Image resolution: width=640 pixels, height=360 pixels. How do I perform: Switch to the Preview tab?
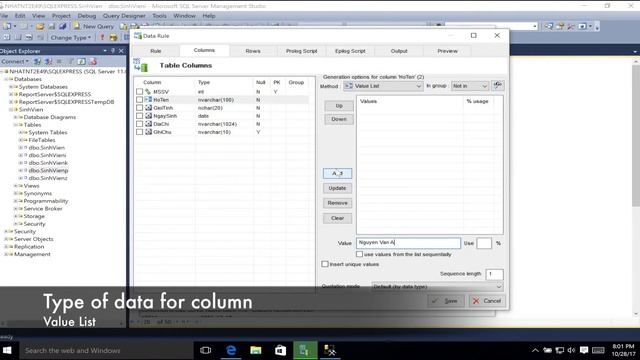(447, 51)
